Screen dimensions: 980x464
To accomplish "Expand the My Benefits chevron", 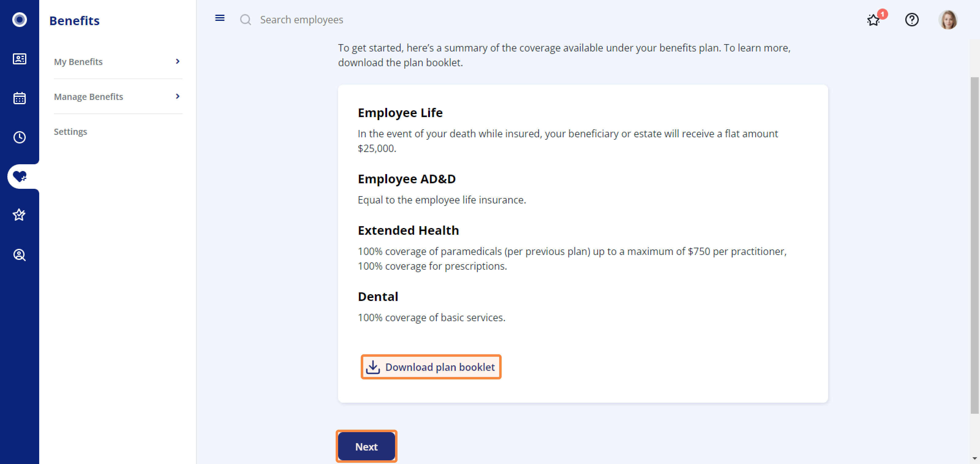I will [177, 61].
